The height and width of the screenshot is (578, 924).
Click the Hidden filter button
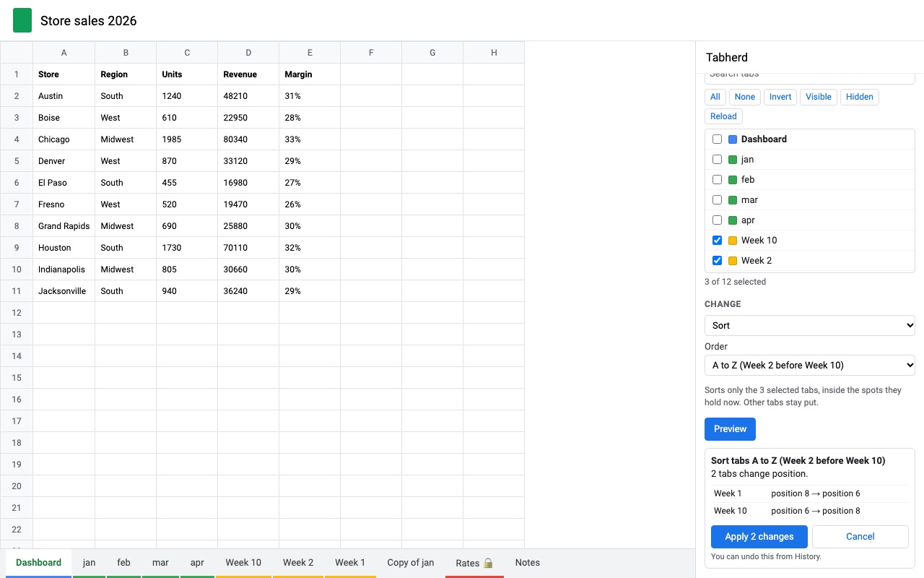point(860,97)
